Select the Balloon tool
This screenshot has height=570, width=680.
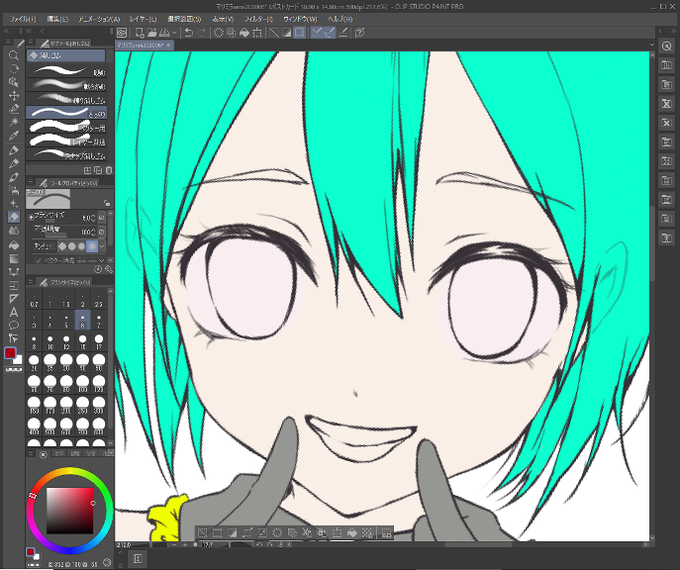pyautogui.click(x=14, y=325)
